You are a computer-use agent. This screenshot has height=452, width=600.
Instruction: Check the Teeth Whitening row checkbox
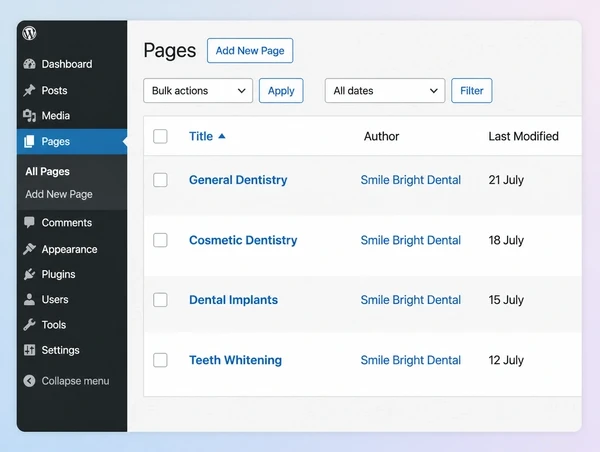click(x=160, y=360)
